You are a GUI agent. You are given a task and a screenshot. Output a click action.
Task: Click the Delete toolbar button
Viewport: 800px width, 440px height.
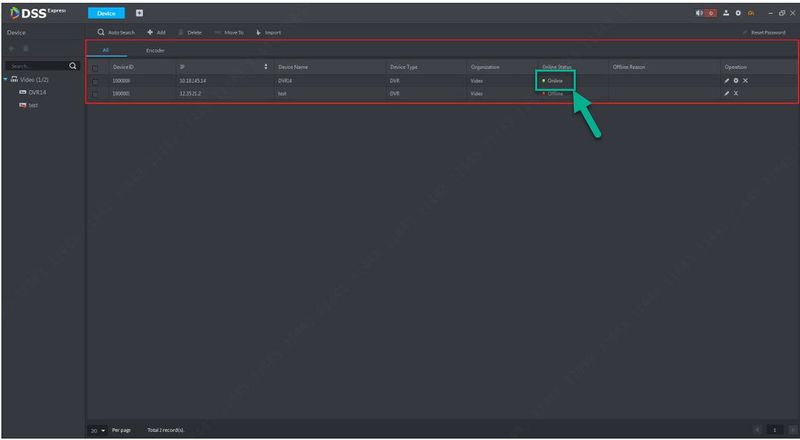pos(190,32)
